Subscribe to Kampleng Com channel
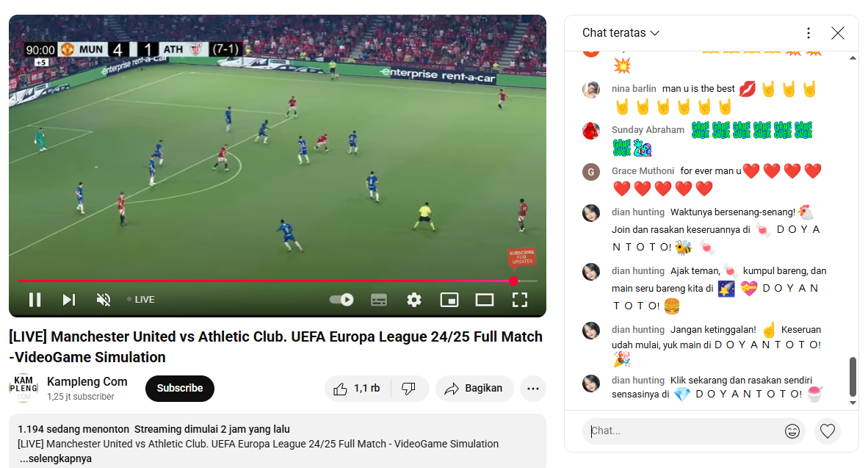Image resolution: width=868 pixels, height=468 pixels. pyautogui.click(x=180, y=388)
